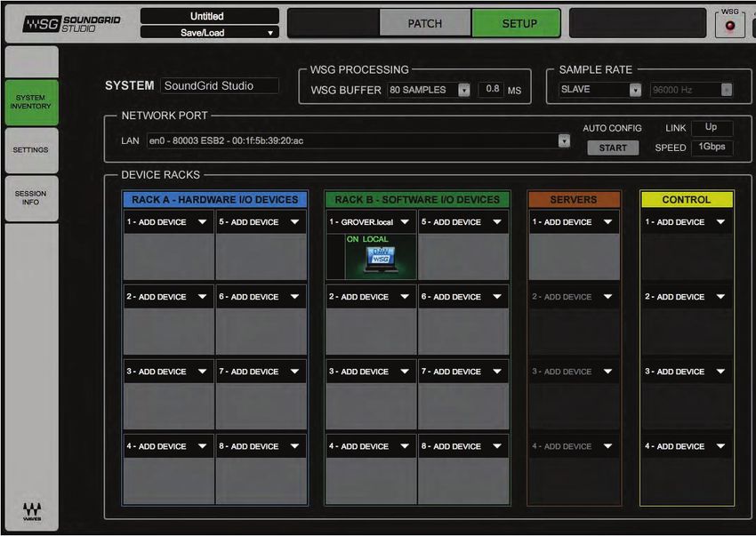
Task: Open Rack A slot 2 Add Device menu
Action: 168,296
